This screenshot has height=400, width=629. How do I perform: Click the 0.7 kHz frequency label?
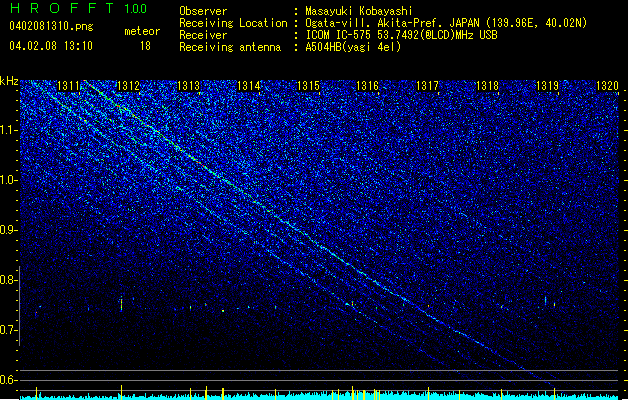(9, 330)
